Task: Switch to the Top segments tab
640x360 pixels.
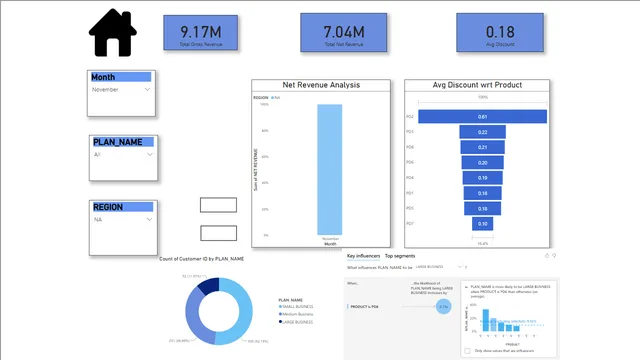Action: point(400,256)
